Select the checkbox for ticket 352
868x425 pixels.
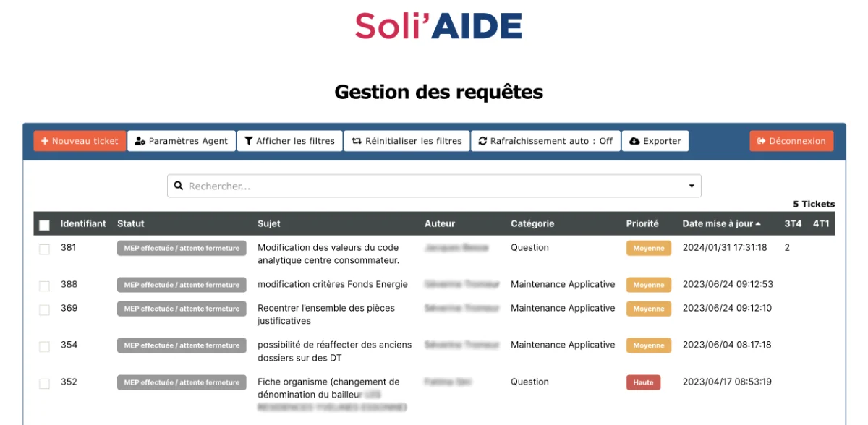(44, 383)
